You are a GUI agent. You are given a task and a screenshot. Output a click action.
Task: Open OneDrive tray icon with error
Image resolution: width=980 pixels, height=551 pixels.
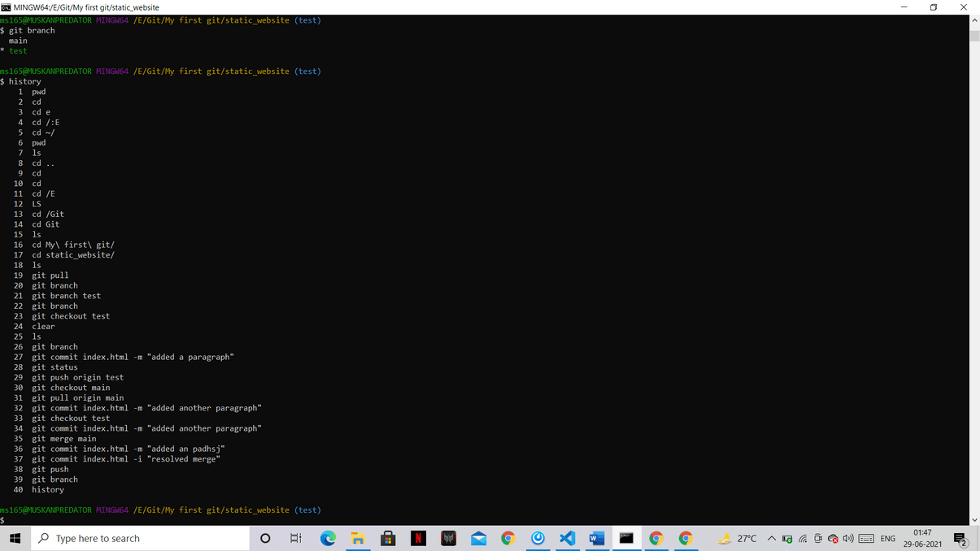click(x=833, y=539)
